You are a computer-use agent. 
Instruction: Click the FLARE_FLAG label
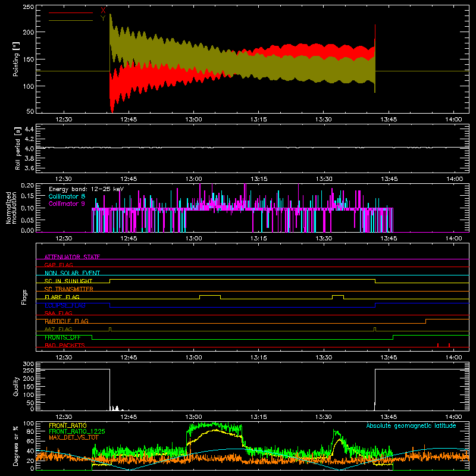coord(62,297)
